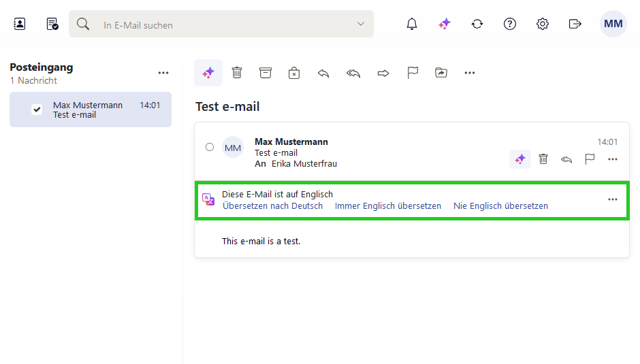This screenshot has height=364, width=640.
Task: Forward the email with arrow icon
Action: click(383, 73)
